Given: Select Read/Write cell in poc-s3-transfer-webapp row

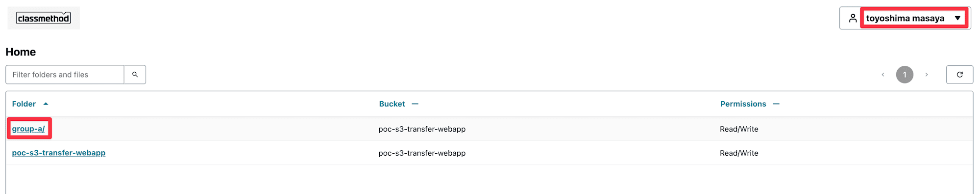Looking at the screenshot, I should 739,153.
